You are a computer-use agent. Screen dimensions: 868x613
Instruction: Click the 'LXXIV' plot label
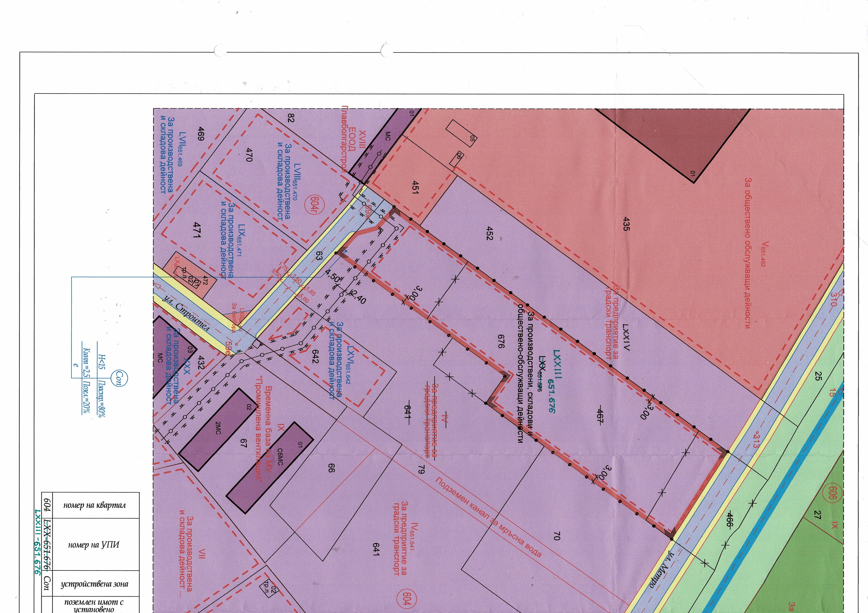coord(626,337)
